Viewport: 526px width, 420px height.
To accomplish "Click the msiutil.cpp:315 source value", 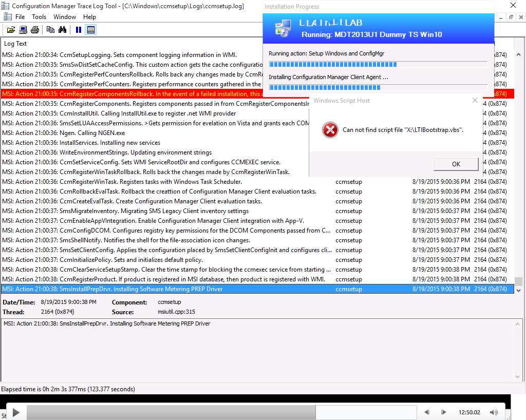I will (177, 312).
